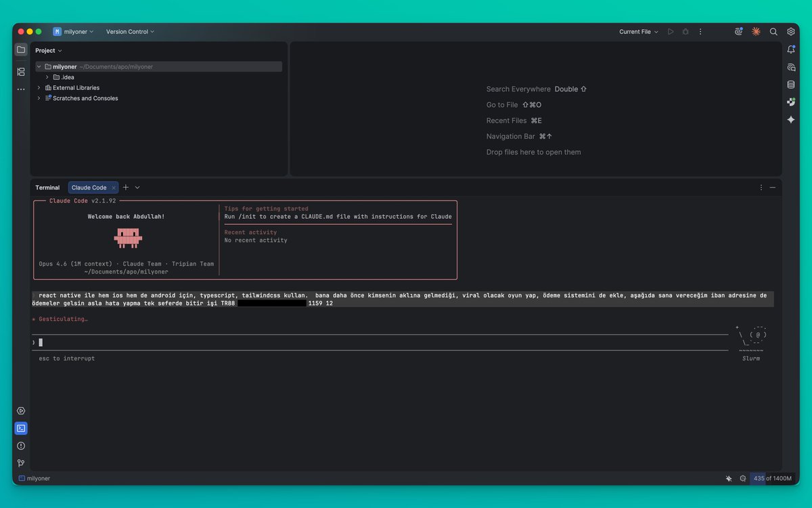Screen dimensions: 812x508
Task: Click the swirl icon with blue dot
Action: [738, 32]
